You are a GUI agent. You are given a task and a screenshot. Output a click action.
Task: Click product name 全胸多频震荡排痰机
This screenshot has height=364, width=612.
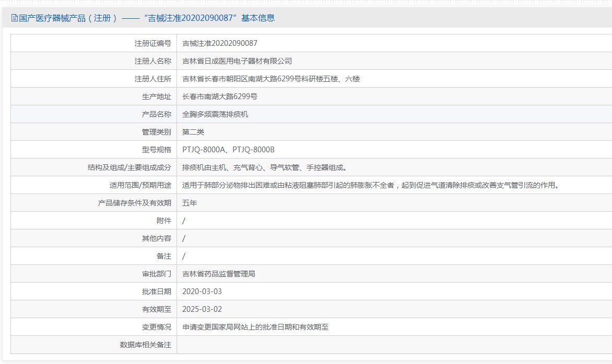[x=215, y=114]
